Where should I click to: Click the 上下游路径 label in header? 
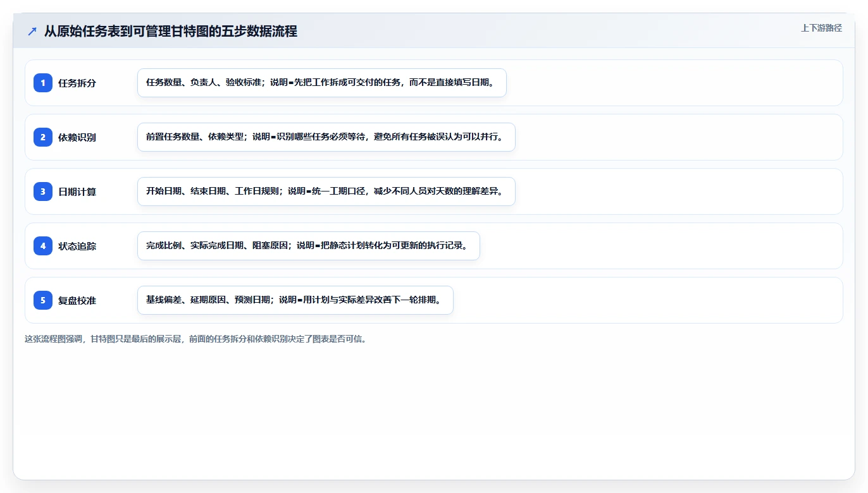coord(821,28)
